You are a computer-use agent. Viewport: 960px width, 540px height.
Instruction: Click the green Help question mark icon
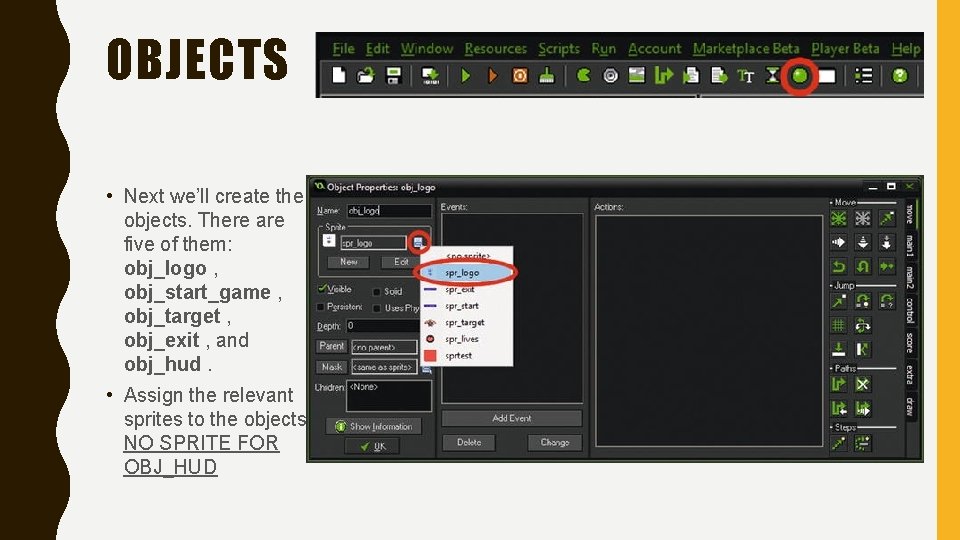coord(899,76)
